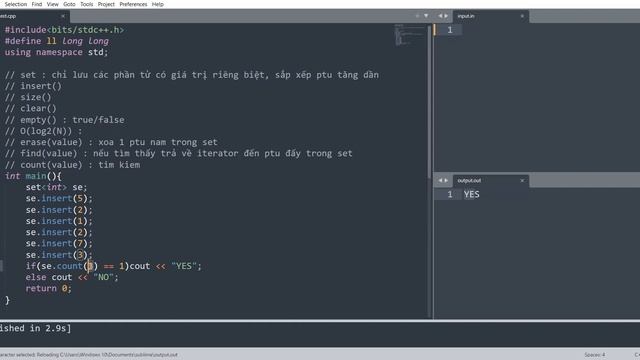Click the next-tab right arrow beside input.in
This screenshot has height=360, width=640.
[x=446, y=16]
